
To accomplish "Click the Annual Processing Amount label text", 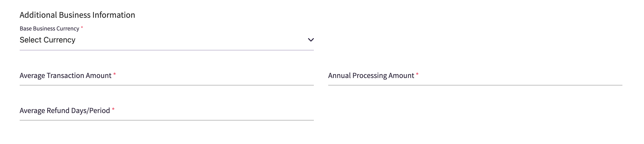I will (x=371, y=76).
